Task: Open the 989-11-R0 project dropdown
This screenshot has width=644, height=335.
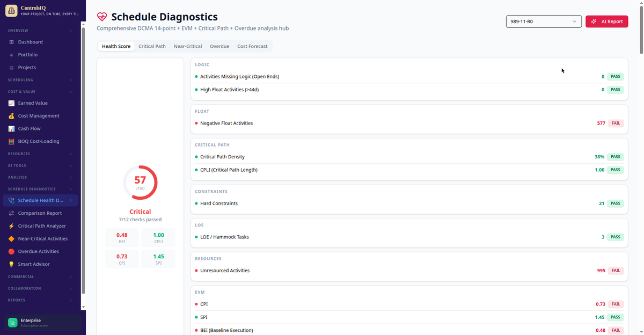Action: pos(544,21)
